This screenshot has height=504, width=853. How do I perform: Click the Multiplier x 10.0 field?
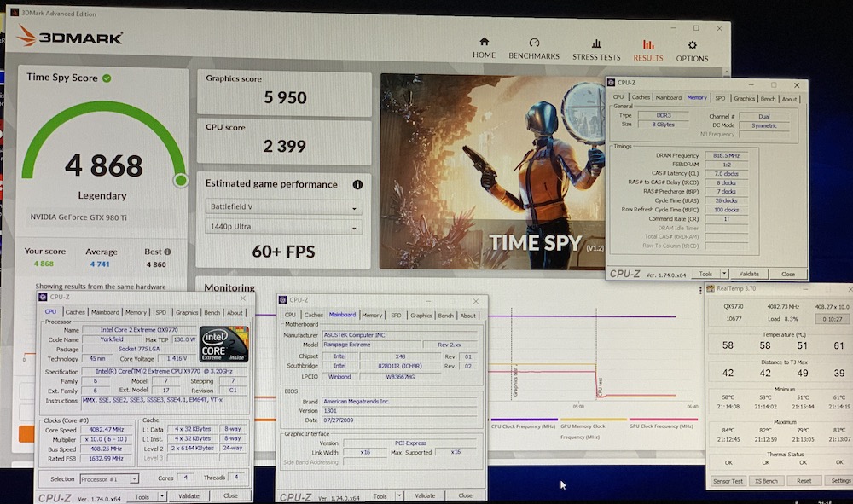(106, 439)
